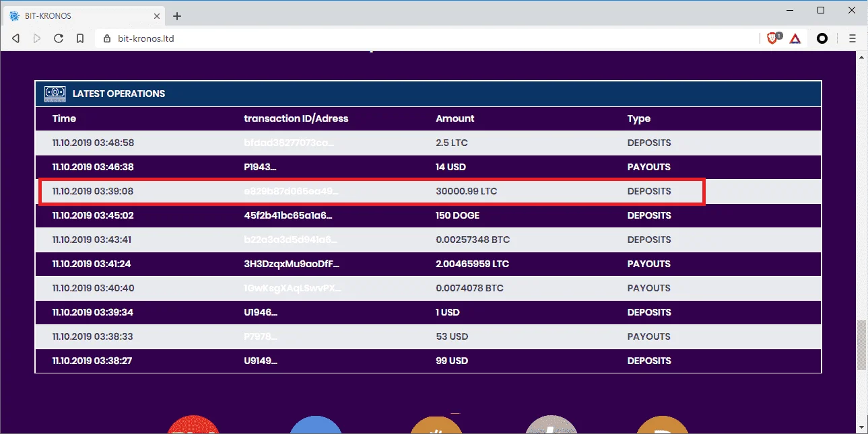
Task: Click the 150 DOGE amount
Action: point(457,215)
